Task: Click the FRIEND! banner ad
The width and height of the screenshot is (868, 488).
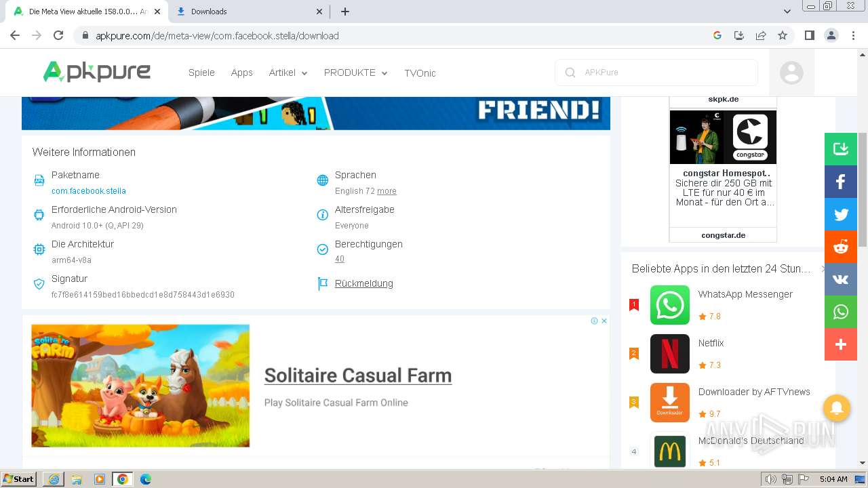Action: pos(316,113)
